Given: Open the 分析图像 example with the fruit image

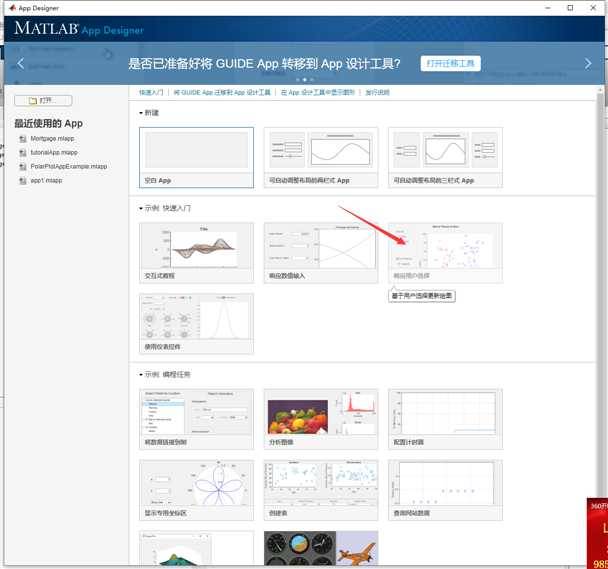Looking at the screenshot, I should (321, 419).
